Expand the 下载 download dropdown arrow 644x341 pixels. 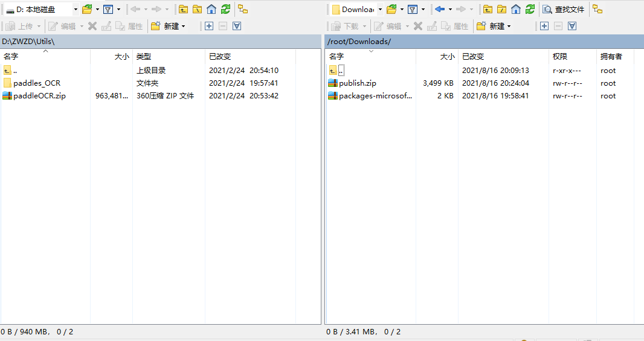point(364,27)
